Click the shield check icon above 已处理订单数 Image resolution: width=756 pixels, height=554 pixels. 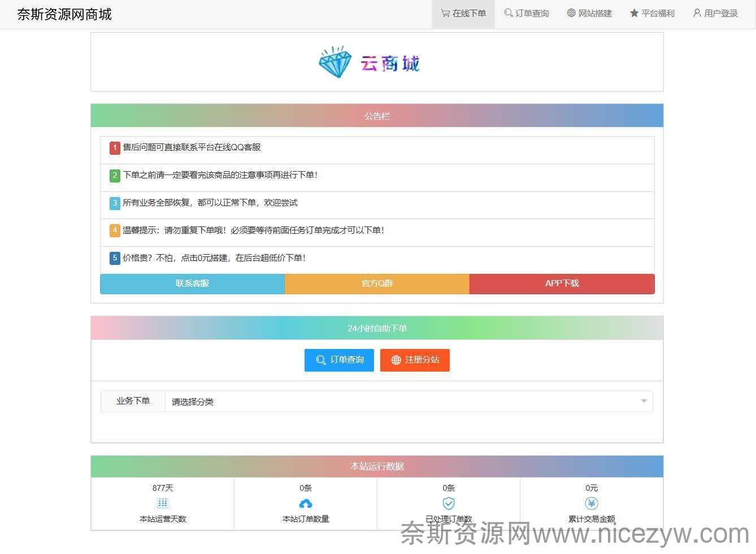pyautogui.click(x=449, y=503)
